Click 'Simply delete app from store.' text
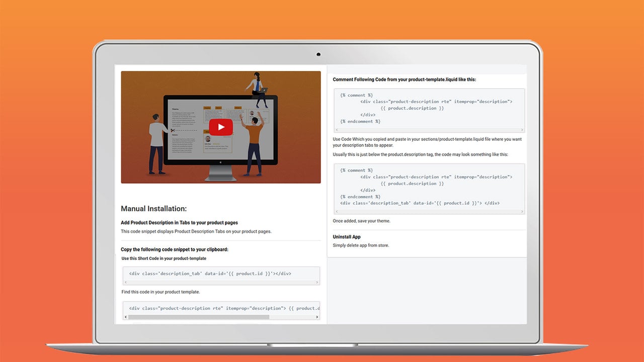 coord(361,245)
